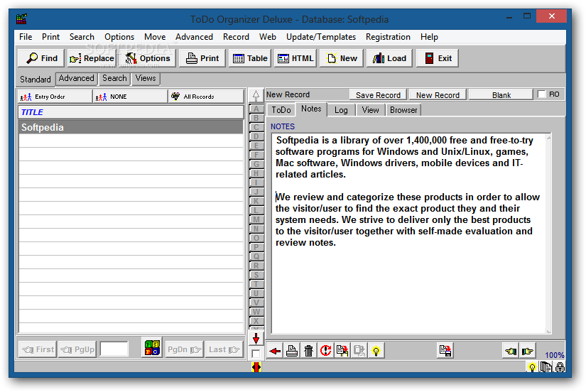Click the right-pointing hand icon near 100%
This screenshot has width=586, height=392.
click(527, 351)
